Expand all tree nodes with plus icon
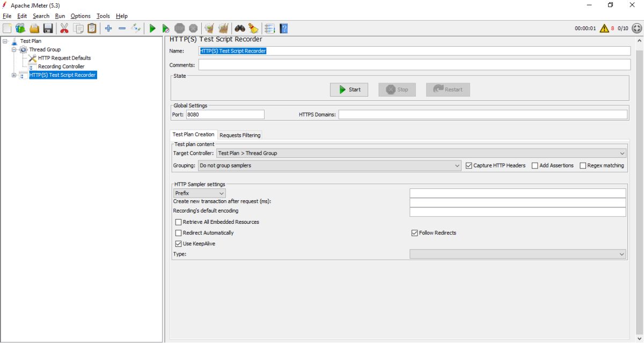 pos(108,28)
